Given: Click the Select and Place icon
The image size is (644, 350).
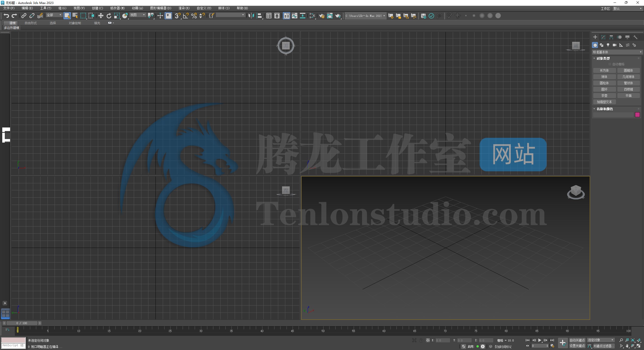Looking at the screenshot, I should point(125,16).
